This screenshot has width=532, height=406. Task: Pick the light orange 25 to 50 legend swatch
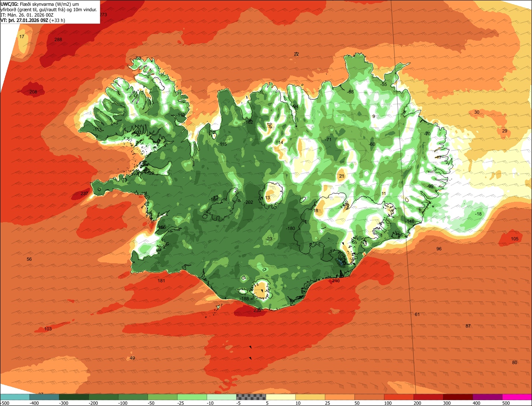(x=340, y=397)
